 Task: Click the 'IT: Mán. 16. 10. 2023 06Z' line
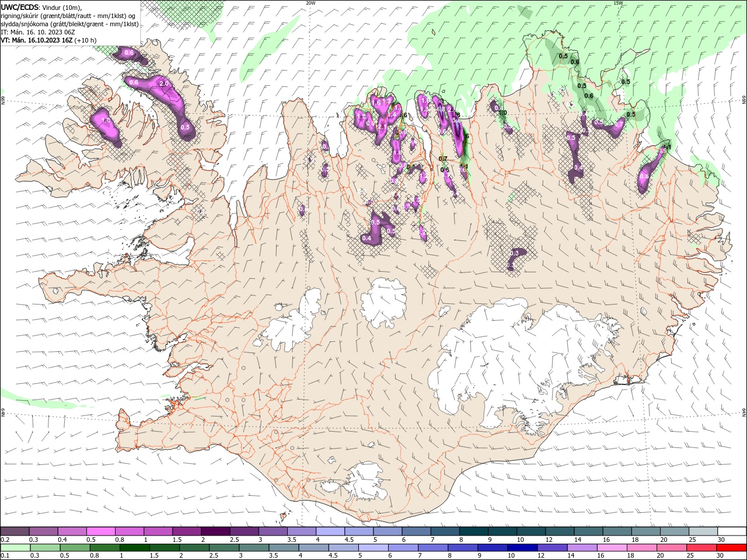[x=38, y=32]
